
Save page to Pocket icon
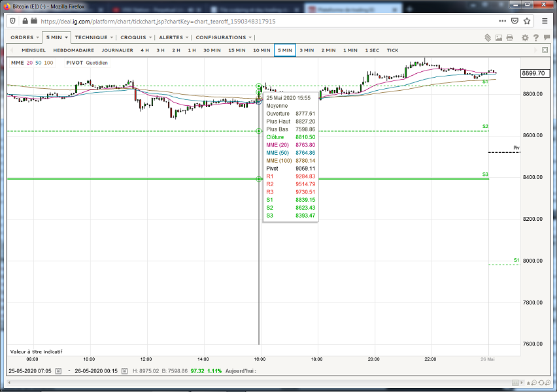tap(515, 21)
